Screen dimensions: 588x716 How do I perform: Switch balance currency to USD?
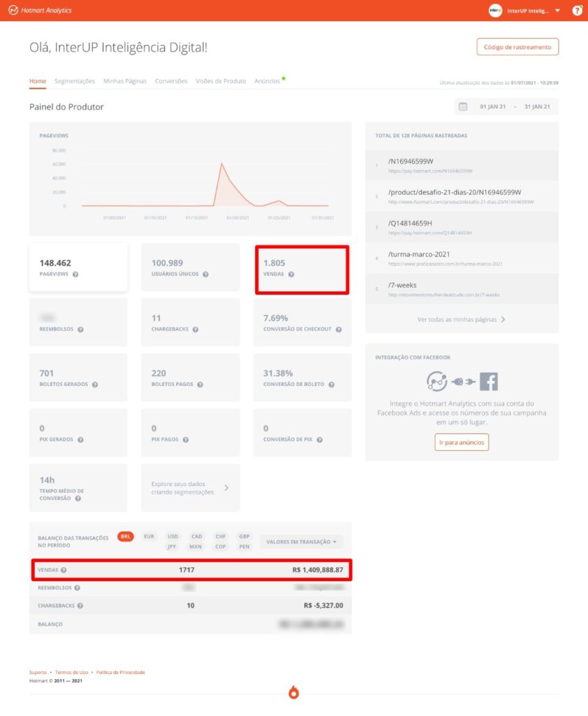[173, 536]
